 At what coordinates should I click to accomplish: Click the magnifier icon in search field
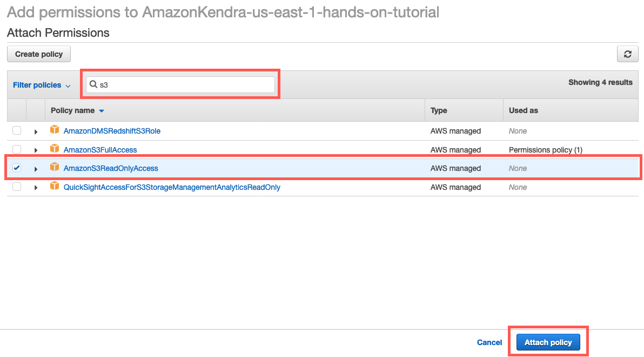[x=93, y=84]
